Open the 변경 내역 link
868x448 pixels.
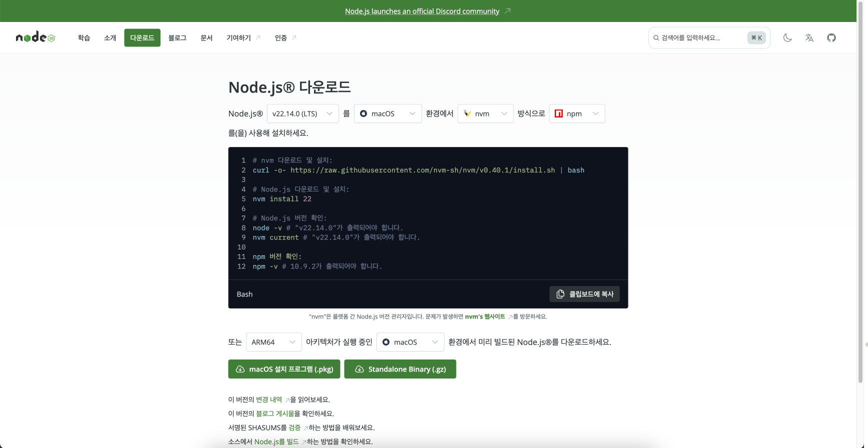click(x=269, y=399)
